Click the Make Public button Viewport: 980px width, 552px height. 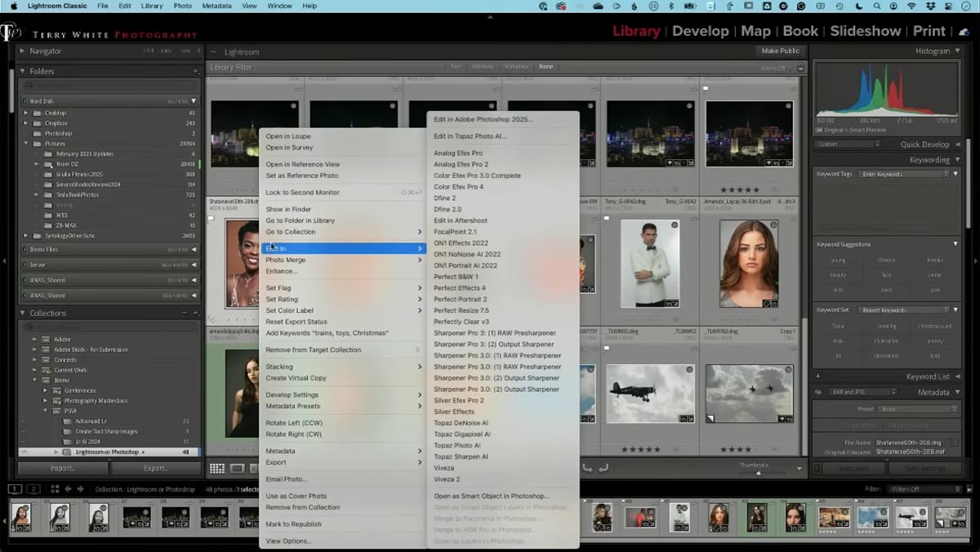pos(780,51)
